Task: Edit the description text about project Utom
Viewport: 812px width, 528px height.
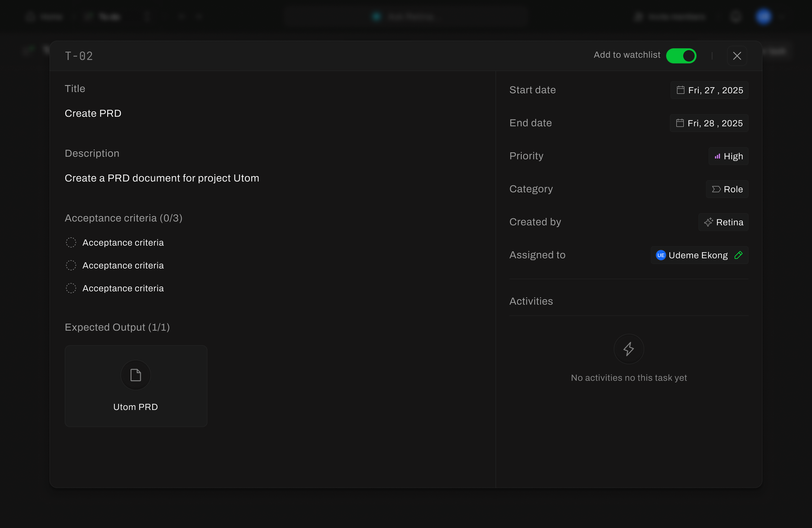Action: 162,178
